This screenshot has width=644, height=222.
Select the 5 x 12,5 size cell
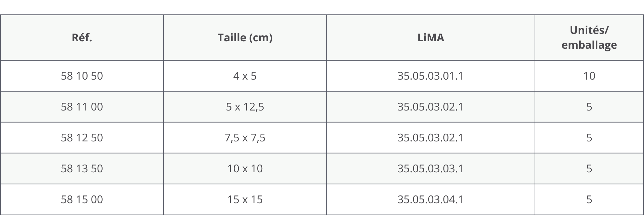tap(245, 107)
